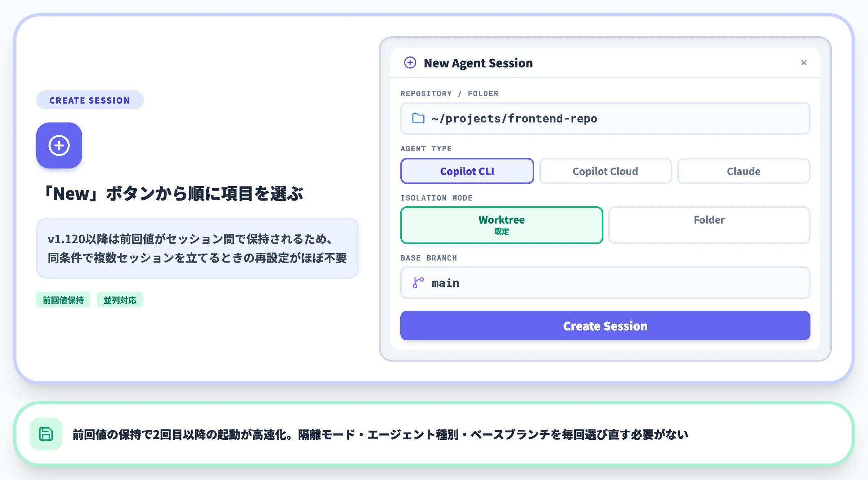Click the 並列対応 tag

[x=120, y=300]
